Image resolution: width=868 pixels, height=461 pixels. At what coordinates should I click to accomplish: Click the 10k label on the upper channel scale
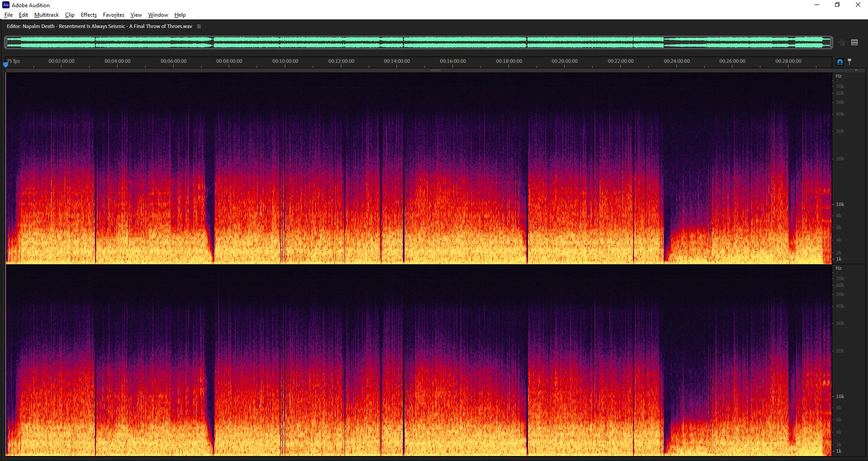840,204
